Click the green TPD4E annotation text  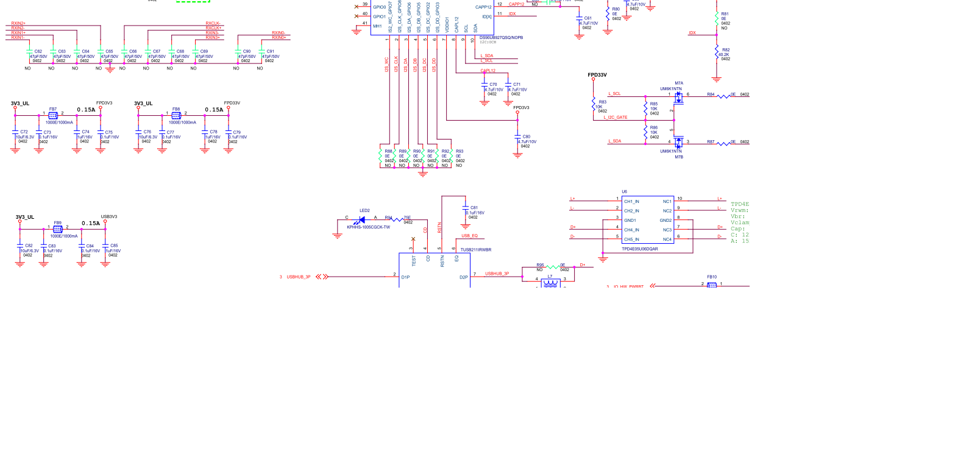coord(740,204)
